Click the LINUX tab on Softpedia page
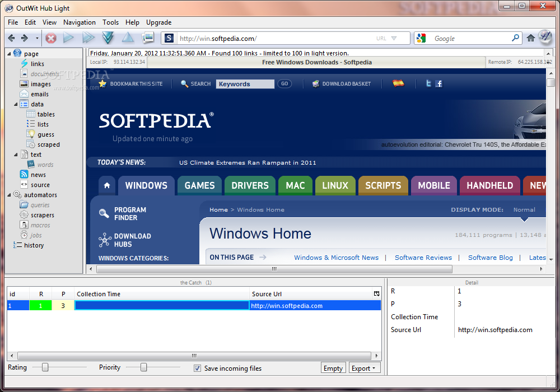 [x=335, y=186]
